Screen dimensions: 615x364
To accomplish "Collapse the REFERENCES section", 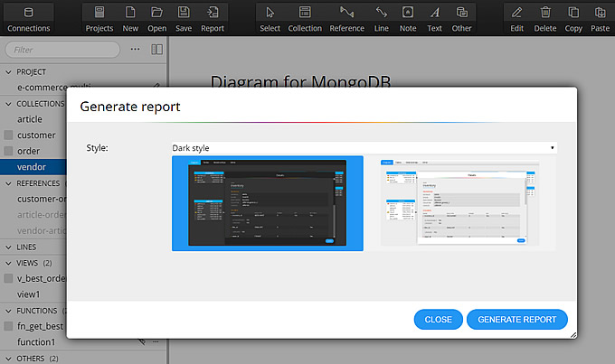I will click(8, 183).
